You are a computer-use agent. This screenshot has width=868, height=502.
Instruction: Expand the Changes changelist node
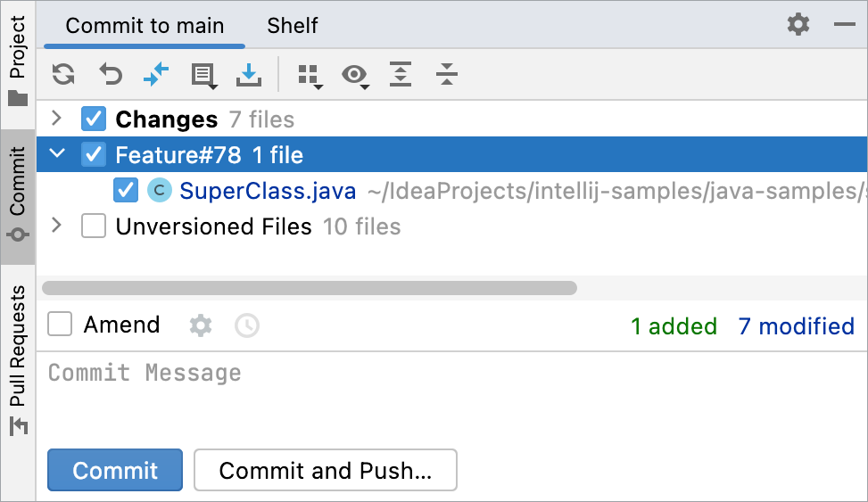56,118
